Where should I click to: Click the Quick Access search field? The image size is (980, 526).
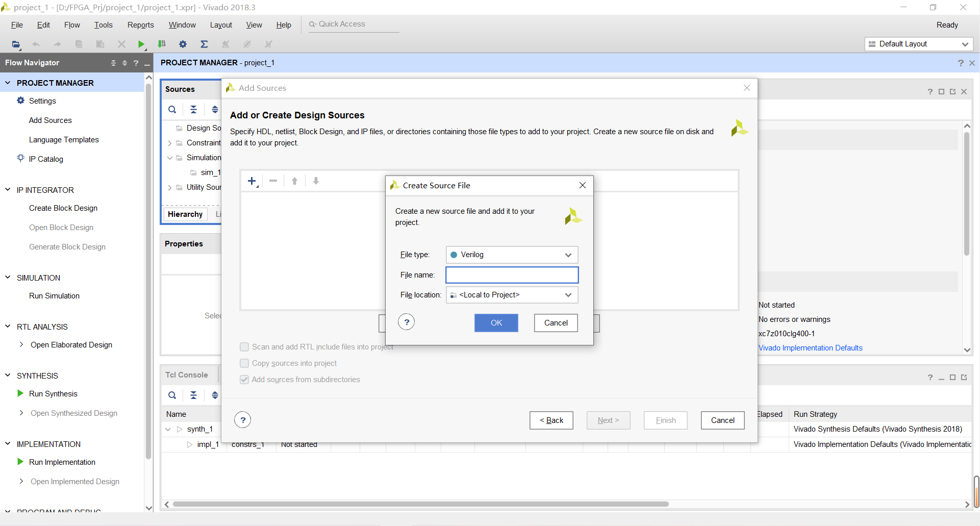(x=354, y=24)
